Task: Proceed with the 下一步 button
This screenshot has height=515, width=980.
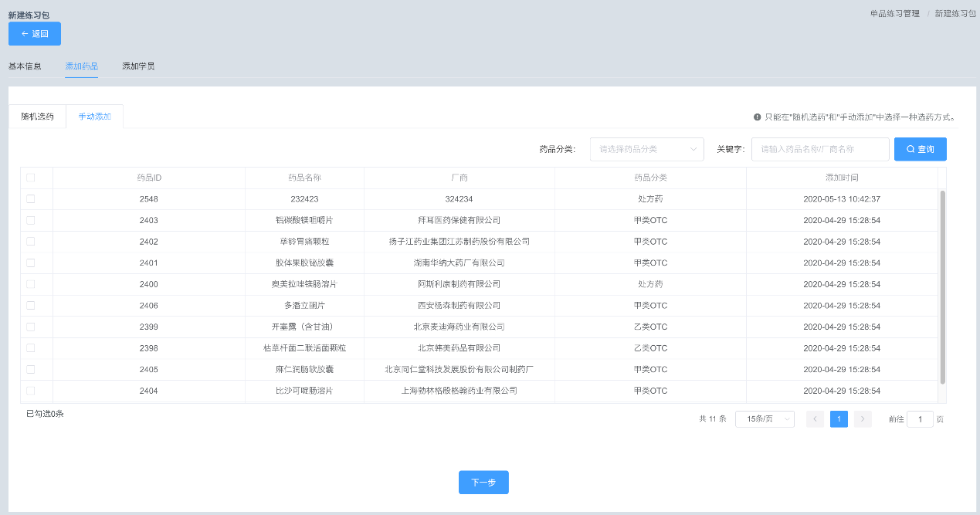Action: 483,482
